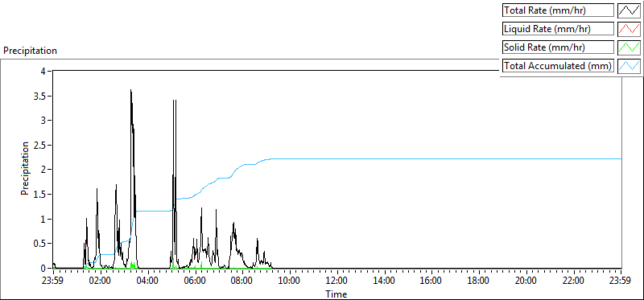Click the 06:00 time tick label
The image size is (644, 300).
click(x=195, y=281)
